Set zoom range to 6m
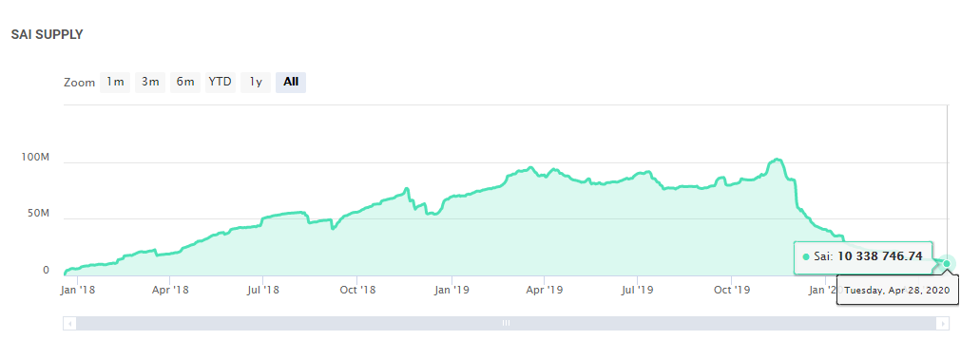This screenshot has width=980, height=359. pyautogui.click(x=185, y=82)
